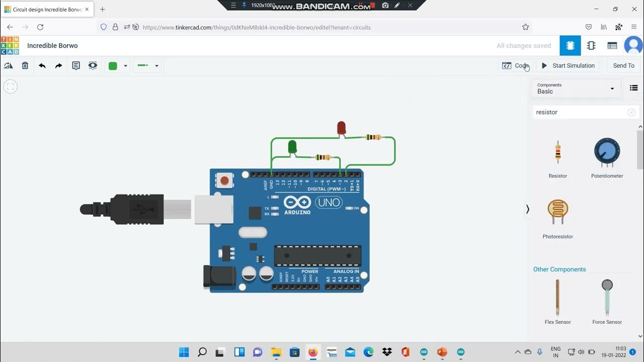Open Pocket save icon
Image resolution: width=644 pixels, height=362 pixels.
pyautogui.click(x=589, y=27)
